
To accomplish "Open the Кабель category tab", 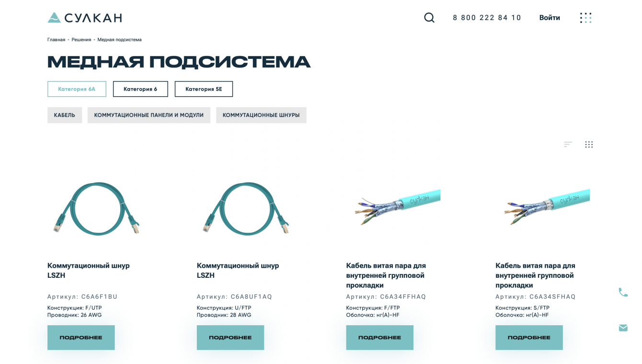I will coord(65,115).
